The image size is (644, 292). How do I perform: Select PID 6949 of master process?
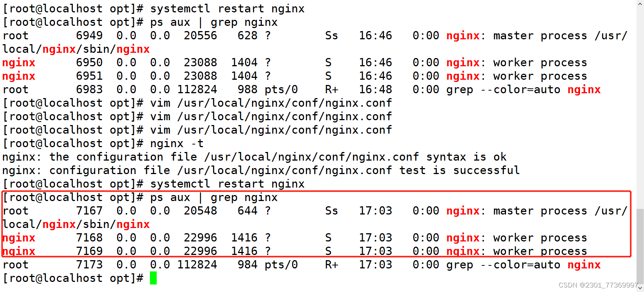[x=89, y=36]
